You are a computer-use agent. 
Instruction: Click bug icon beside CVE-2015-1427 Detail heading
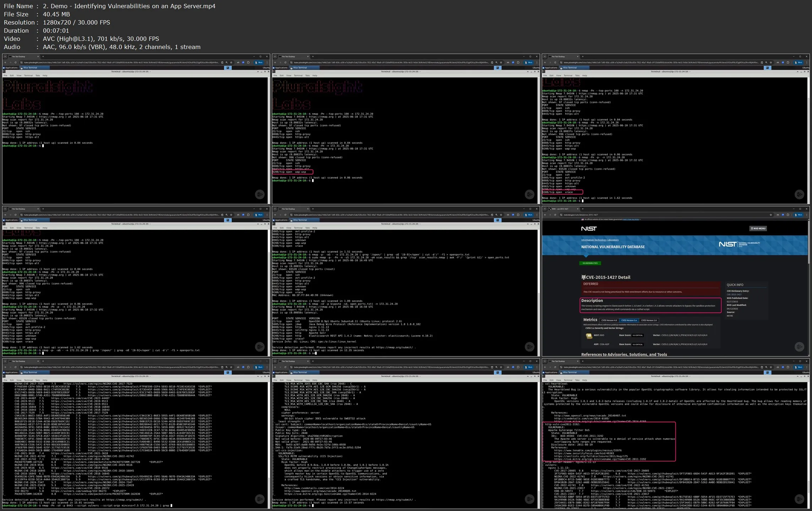[583, 277]
